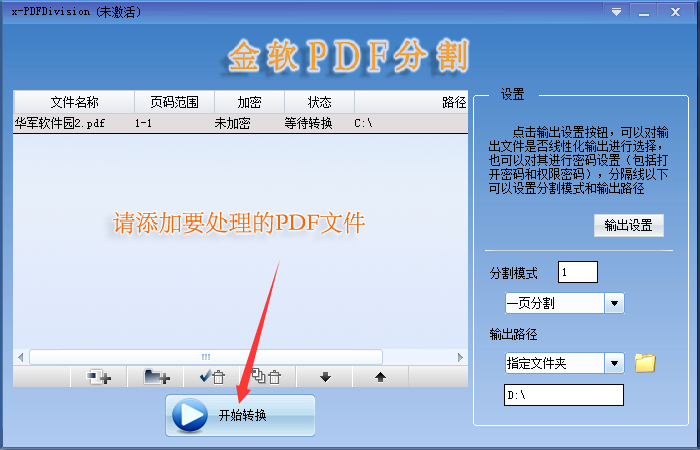
Task: Move file up with up arrow
Action: click(380, 377)
